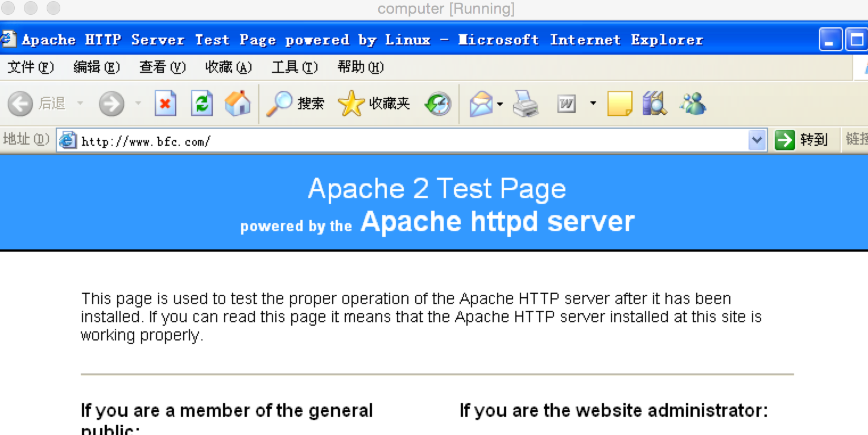
Task: Open the 编辑(E) Edit menu
Action: [x=97, y=68]
